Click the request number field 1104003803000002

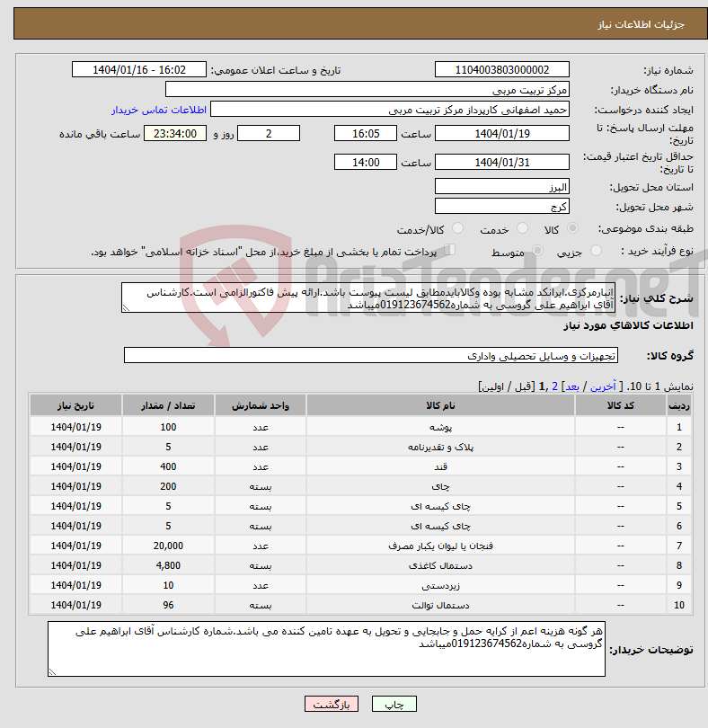pos(502,69)
